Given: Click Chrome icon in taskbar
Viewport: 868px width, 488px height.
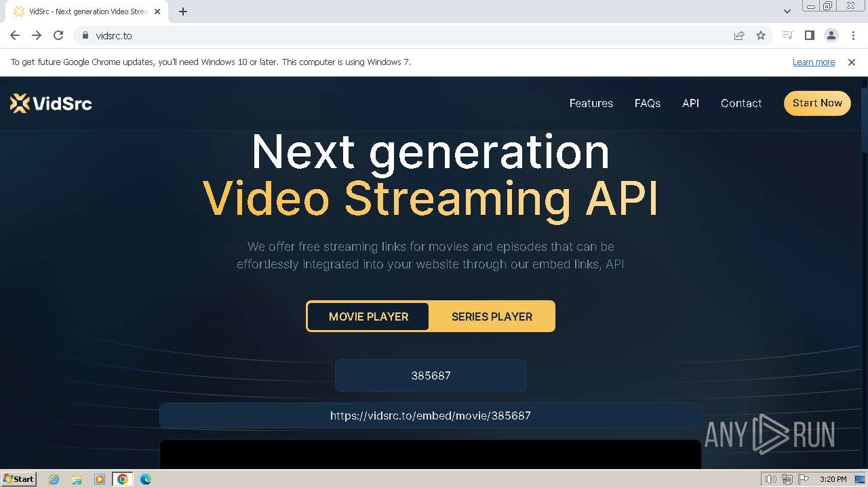Looking at the screenshot, I should 123,479.
